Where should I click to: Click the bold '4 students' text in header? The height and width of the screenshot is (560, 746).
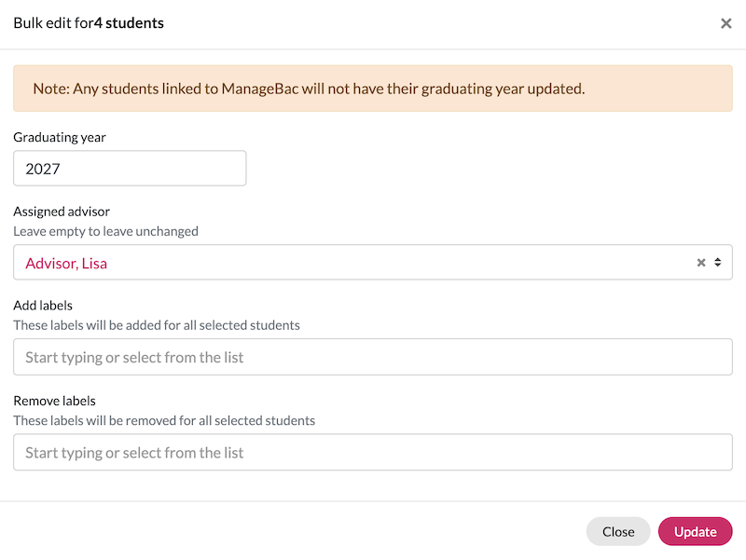tap(129, 22)
